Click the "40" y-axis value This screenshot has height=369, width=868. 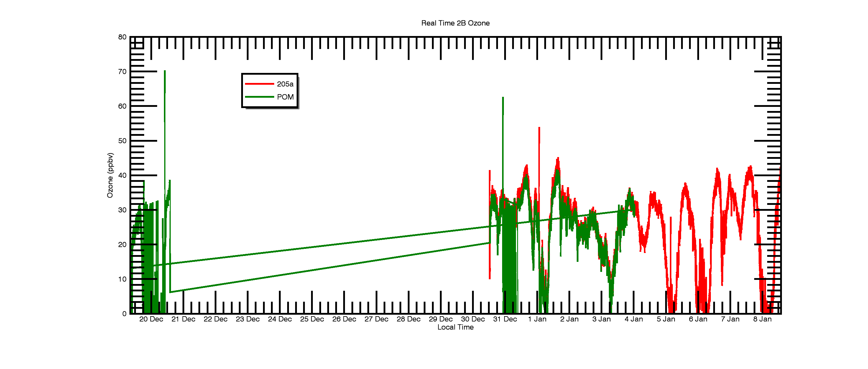[x=122, y=175]
